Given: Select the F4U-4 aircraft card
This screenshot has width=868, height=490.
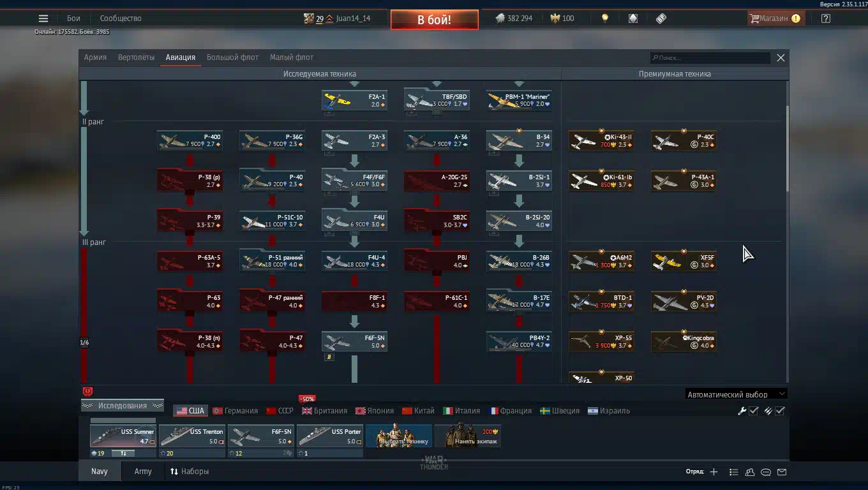Looking at the screenshot, I should click(x=354, y=261).
